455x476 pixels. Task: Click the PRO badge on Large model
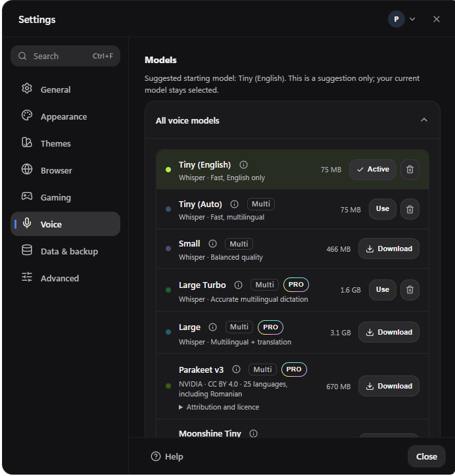coord(270,327)
